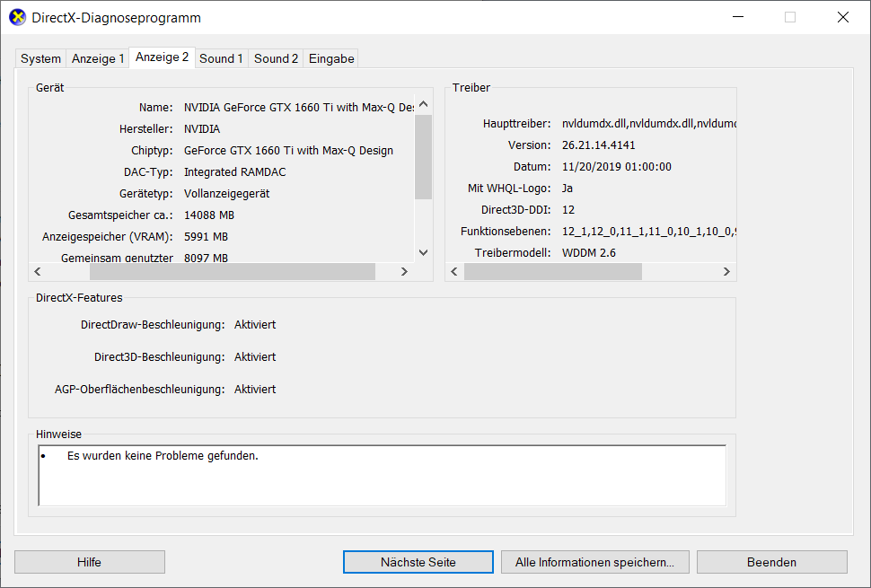Click the Funktionsebenen 12_1,12_0 value
This screenshot has height=588, width=871.
(649, 232)
